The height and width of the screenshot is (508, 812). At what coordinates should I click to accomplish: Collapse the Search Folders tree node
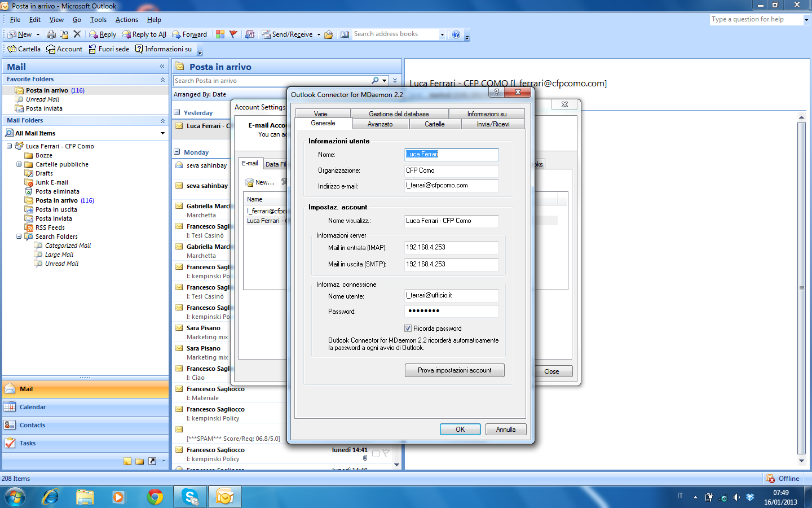pos(19,237)
